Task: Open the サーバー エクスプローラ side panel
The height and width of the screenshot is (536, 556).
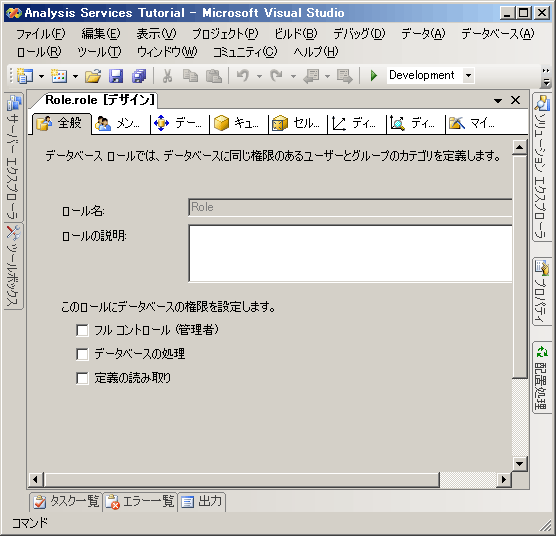Action: click(13, 157)
